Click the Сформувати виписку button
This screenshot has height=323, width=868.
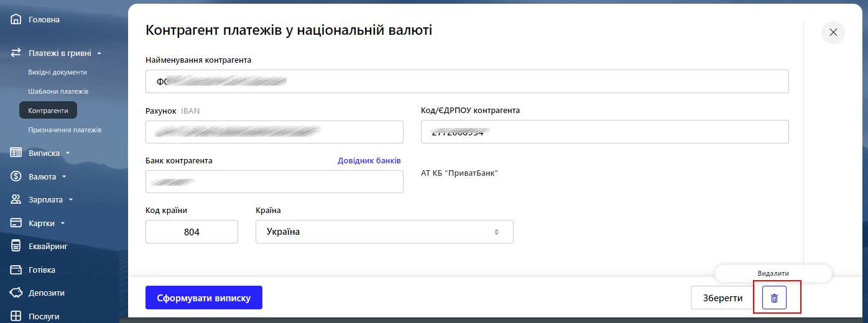pos(204,298)
